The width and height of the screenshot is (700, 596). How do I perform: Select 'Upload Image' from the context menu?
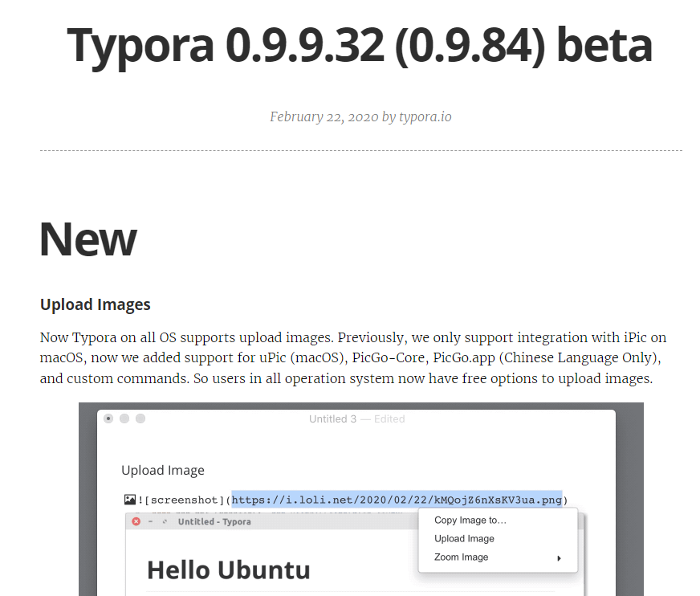(x=464, y=538)
